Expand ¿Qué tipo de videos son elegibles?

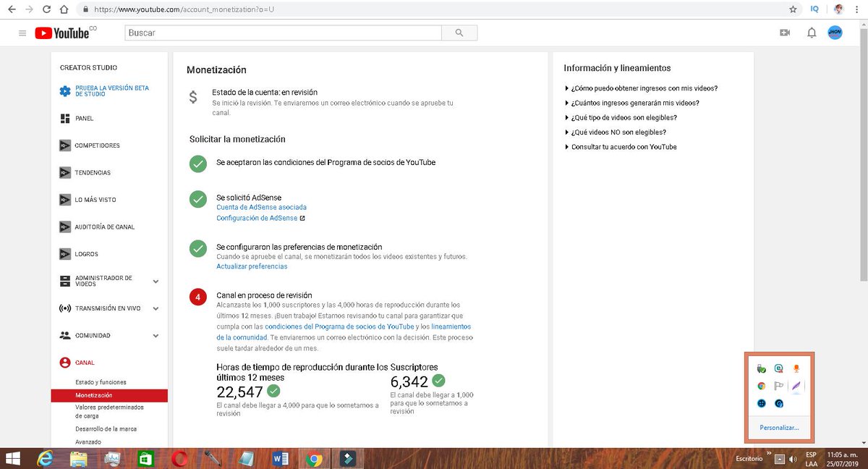click(x=621, y=117)
